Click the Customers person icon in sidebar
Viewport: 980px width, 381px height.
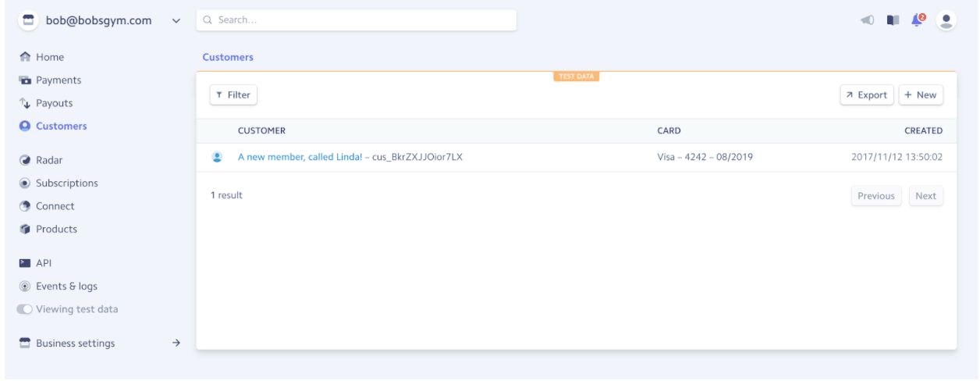tap(25, 126)
